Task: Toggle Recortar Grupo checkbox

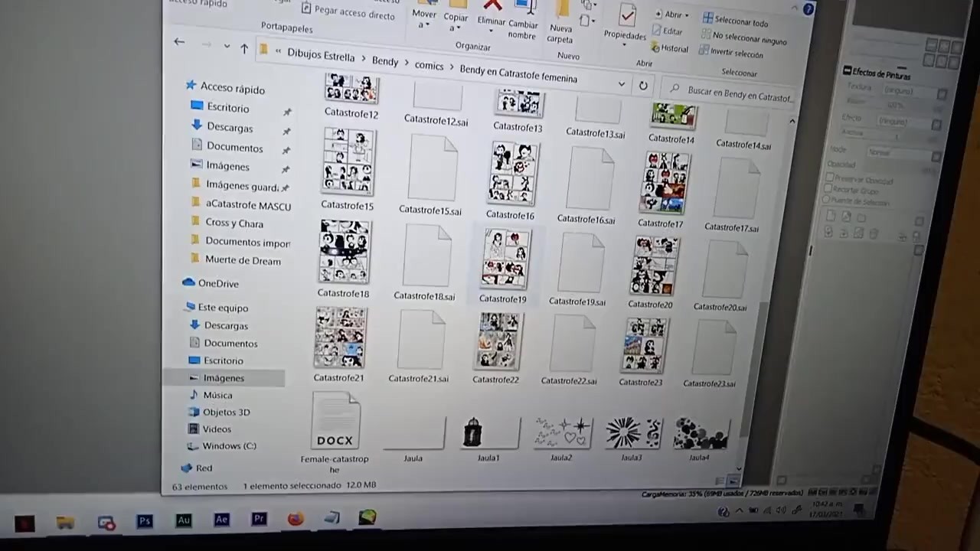Action: click(x=828, y=189)
